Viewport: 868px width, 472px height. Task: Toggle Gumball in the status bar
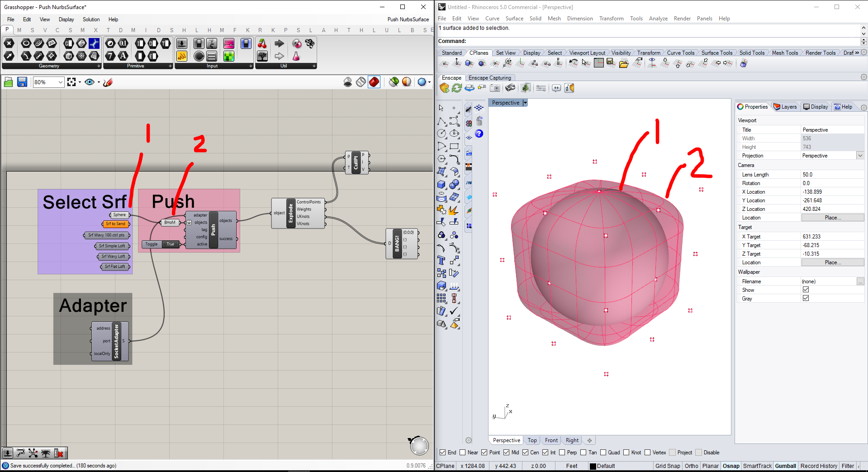click(x=785, y=466)
